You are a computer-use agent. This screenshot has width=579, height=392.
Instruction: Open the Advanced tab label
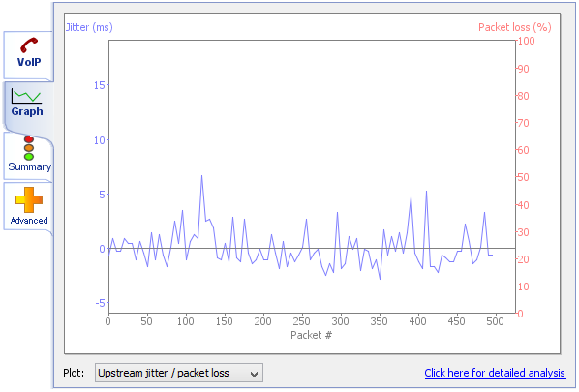(29, 221)
